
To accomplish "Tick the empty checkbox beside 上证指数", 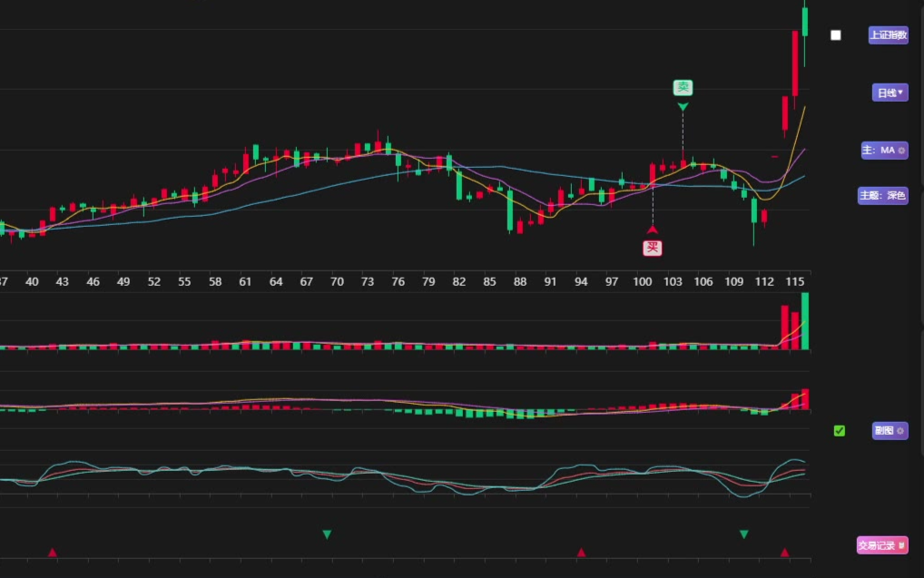I will (x=836, y=35).
